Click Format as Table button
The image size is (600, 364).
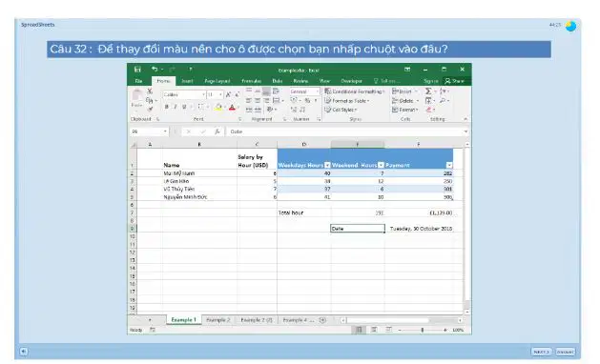(347, 101)
